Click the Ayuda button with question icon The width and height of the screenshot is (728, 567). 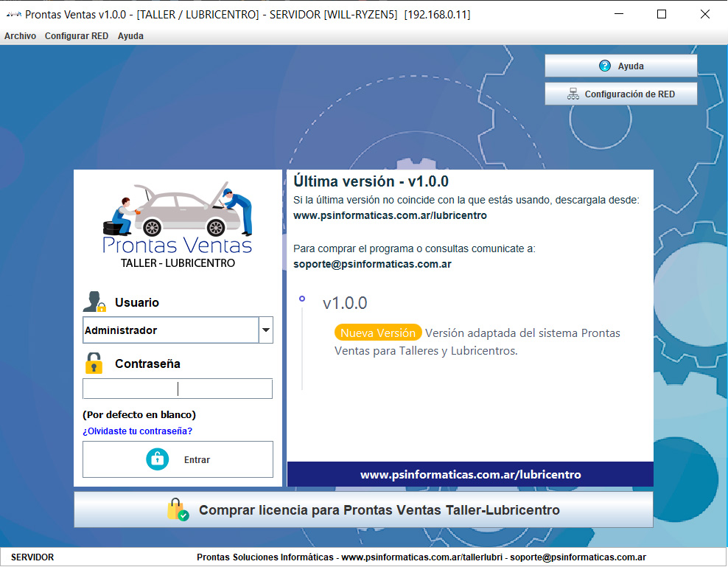[620, 66]
